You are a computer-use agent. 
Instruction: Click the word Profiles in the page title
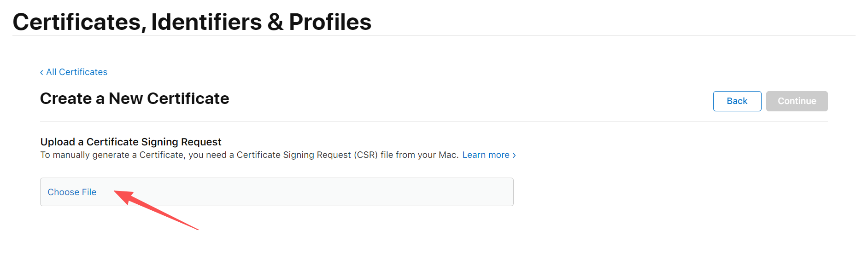[x=330, y=22]
